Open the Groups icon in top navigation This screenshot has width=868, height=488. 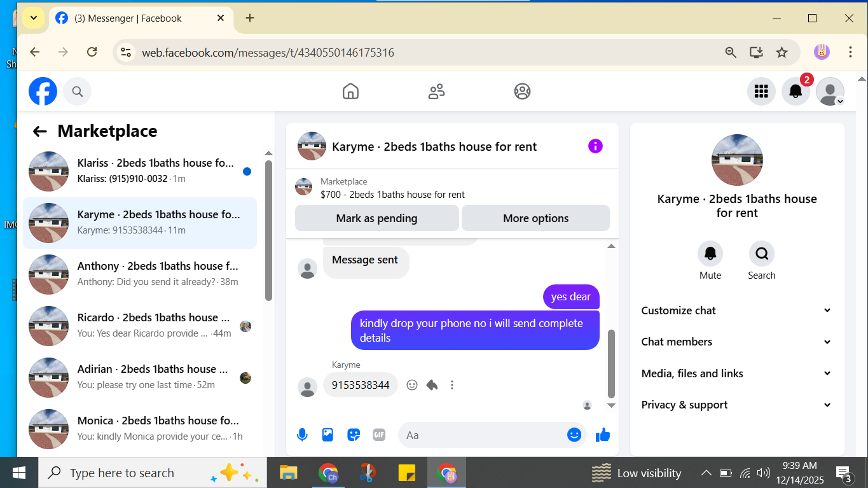tap(522, 92)
